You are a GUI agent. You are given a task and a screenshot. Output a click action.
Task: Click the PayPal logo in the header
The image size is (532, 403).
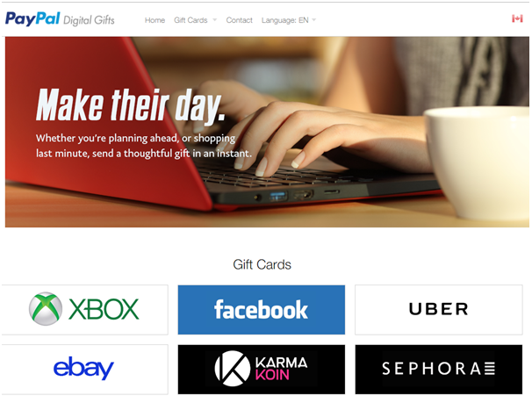[x=32, y=18]
